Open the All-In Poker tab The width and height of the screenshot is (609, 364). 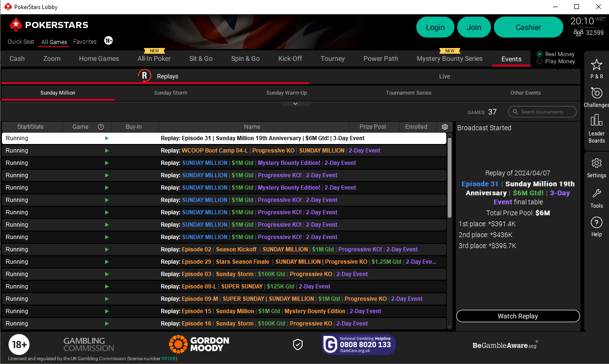154,58
